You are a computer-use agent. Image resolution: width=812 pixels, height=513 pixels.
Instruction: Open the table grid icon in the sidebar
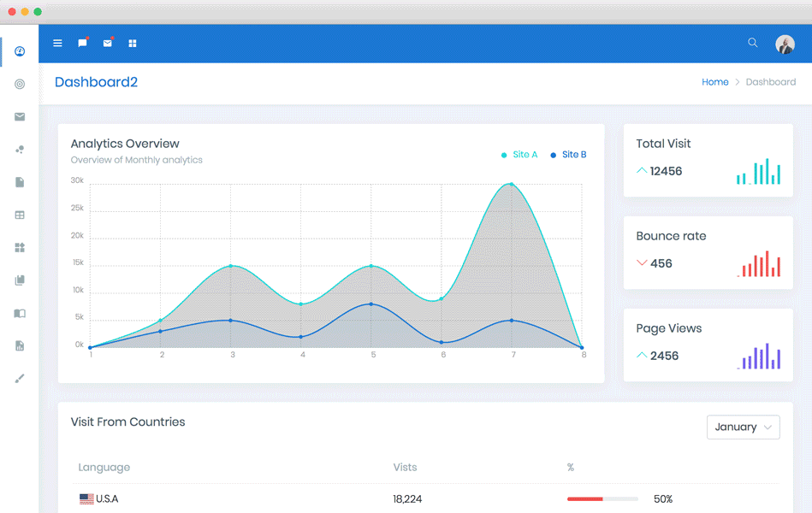coord(20,215)
